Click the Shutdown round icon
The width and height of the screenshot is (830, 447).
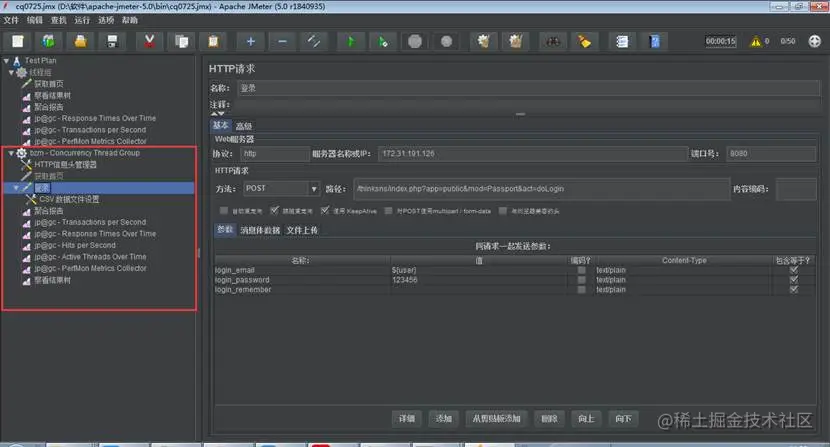pos(447,41)
